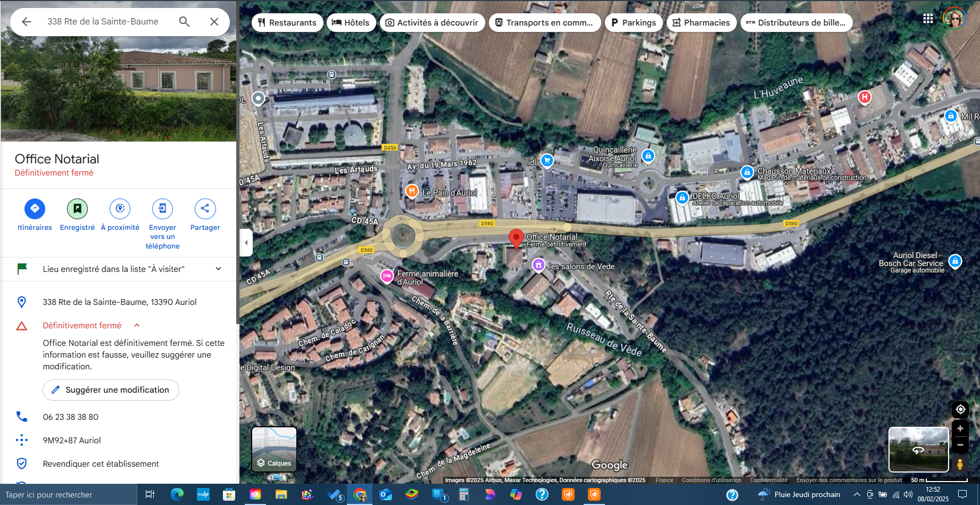Toggle the Calques map layers view
This screenshot has width=980, height=505.
tap(274, 449)
